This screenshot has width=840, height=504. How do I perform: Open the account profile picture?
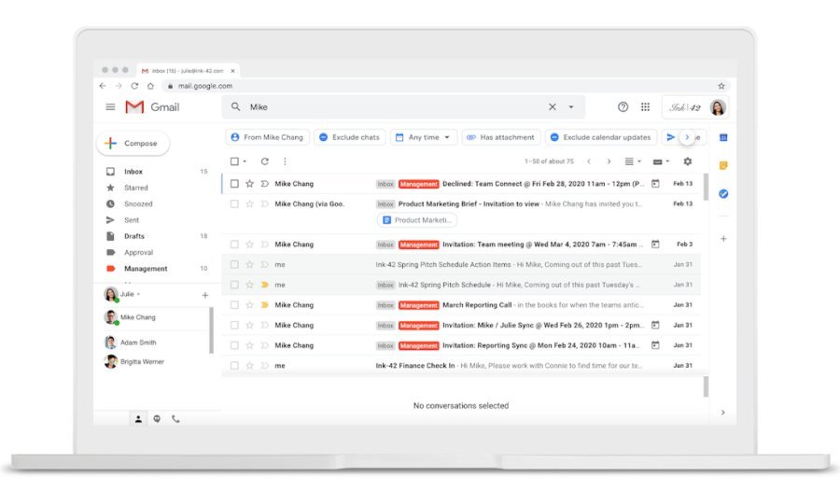pyautogui.click(x=718, y=107)
